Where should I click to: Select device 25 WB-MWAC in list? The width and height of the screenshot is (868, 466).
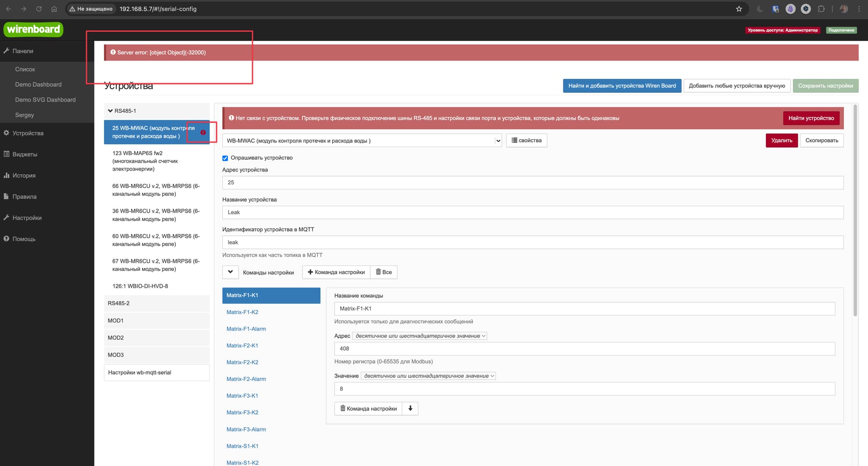[156, 132]
